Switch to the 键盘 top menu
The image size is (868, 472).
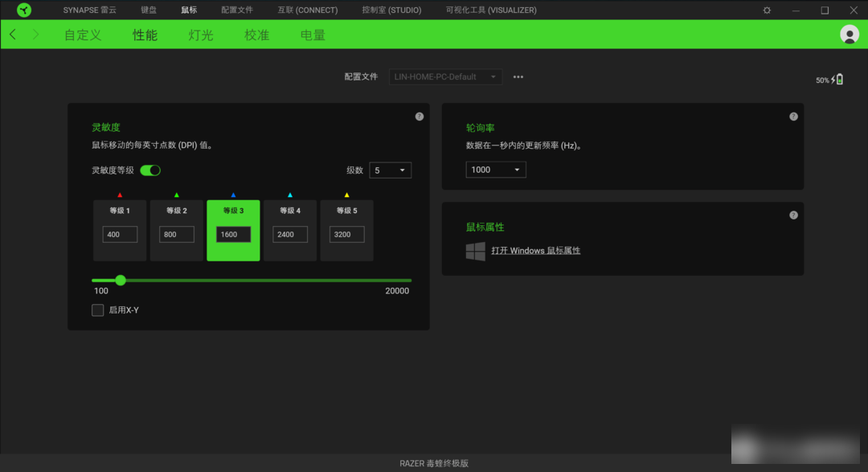coord(149,10)
